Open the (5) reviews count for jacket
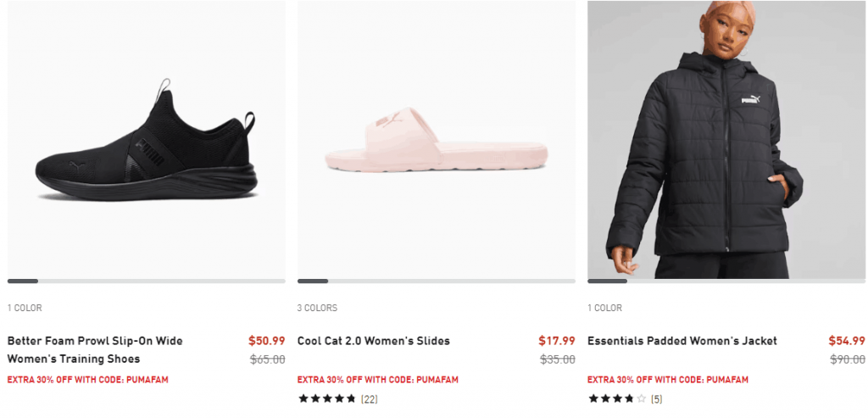The height and width of the screenshot is (418, 868). [x=657, y=398]
